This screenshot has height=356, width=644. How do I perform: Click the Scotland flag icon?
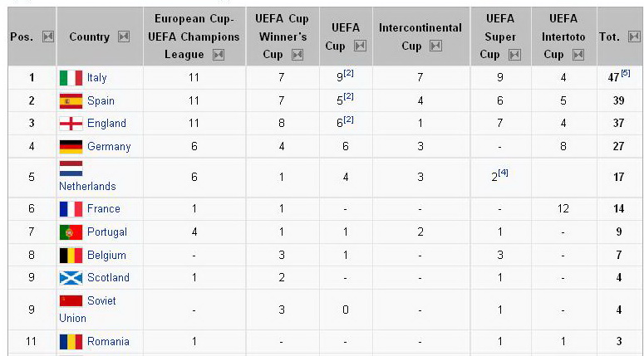click(71, 278)
